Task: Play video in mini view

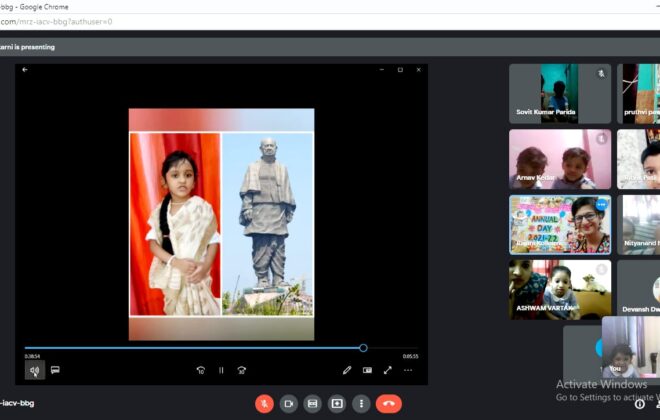Action: [367, 370]
